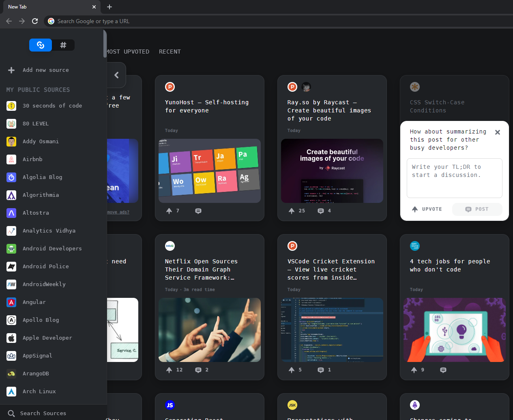Dismiss the CSS Switch-Case summary prompt
This screenshot has height=420, width=513.
pyautogui.click(x=498, y=132)
